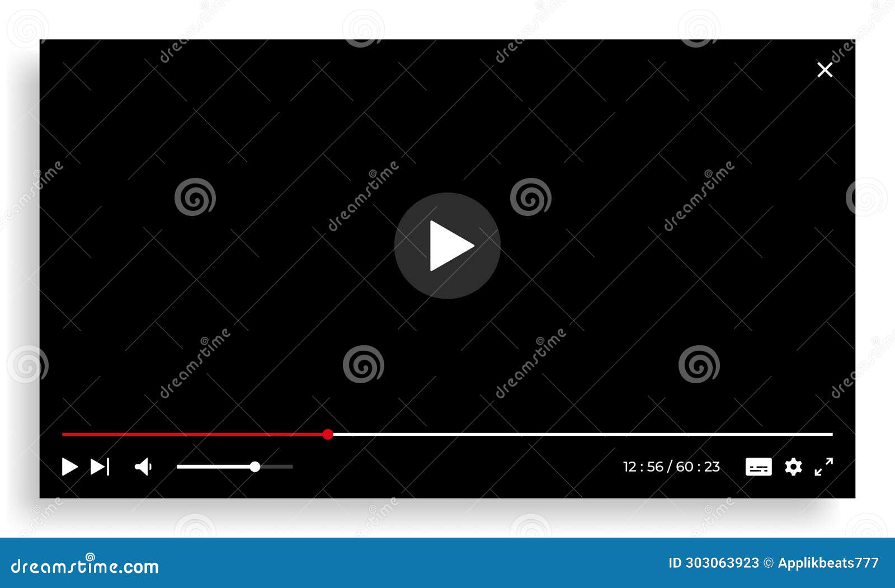The height and width of the screenshot is (588, 895).
Task: Open quality options from the gear icon
Action: 793,466
